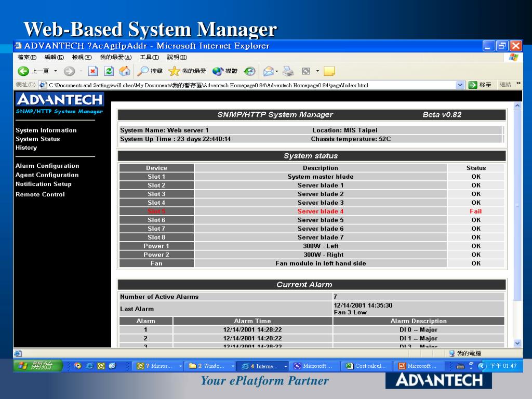This screenshot has width=532, height=399.
Task: Expand the 4 Interne... taskbar group arrow
Action: [x=286, y=366]
